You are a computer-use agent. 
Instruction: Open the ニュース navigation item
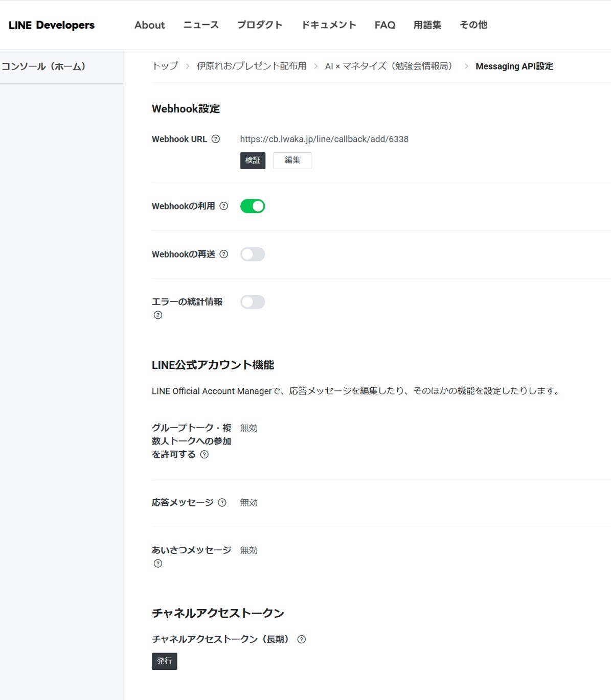point(201,25)
